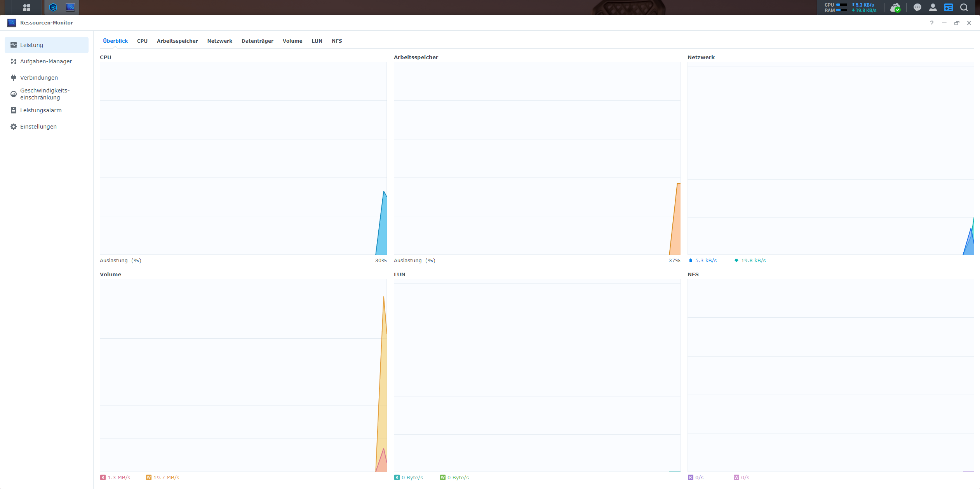Click the Volume write legend swatch
Image resolution: width=980 pixels, height=489 pixels.
pos(148,477)
